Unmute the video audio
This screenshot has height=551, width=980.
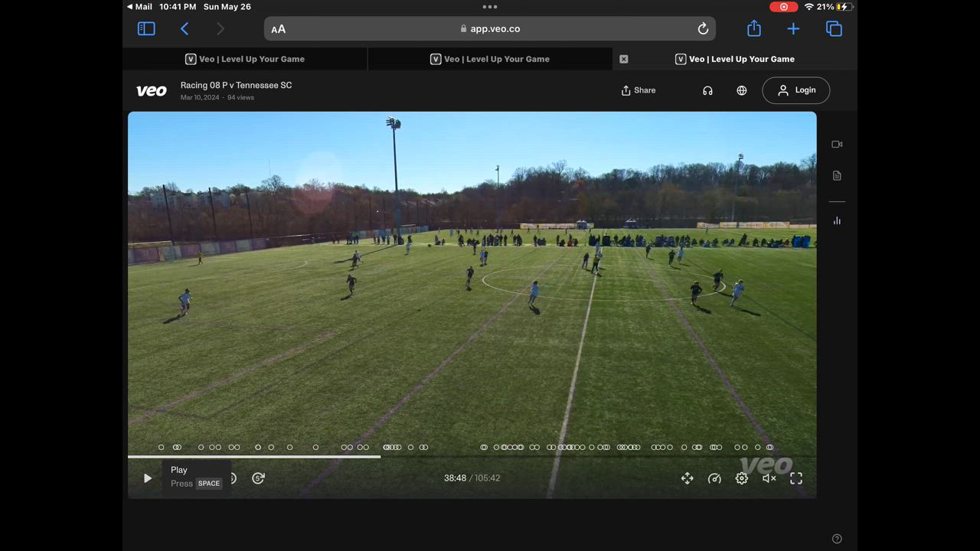(769, 478)
